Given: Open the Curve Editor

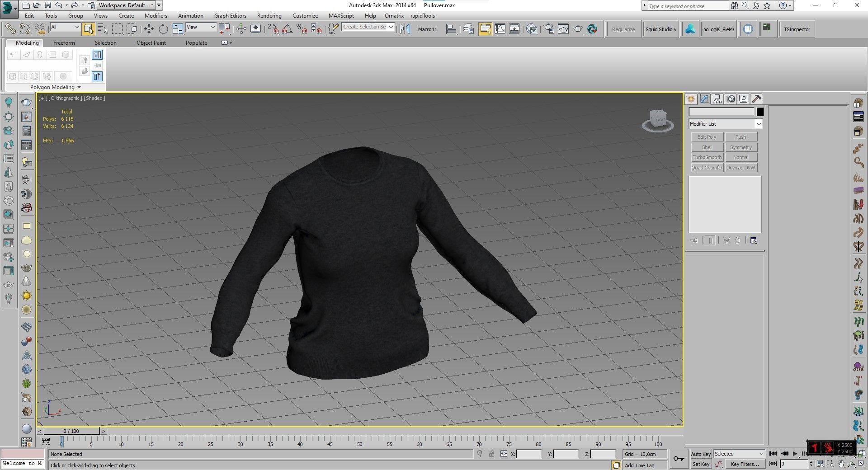Looking at the screenshot, I should coord(500,29).
